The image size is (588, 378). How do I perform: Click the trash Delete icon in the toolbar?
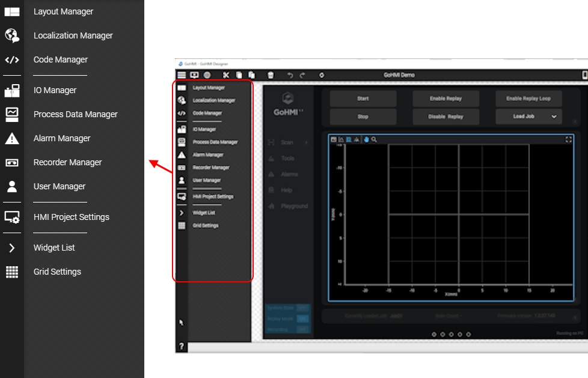[271, 75]
